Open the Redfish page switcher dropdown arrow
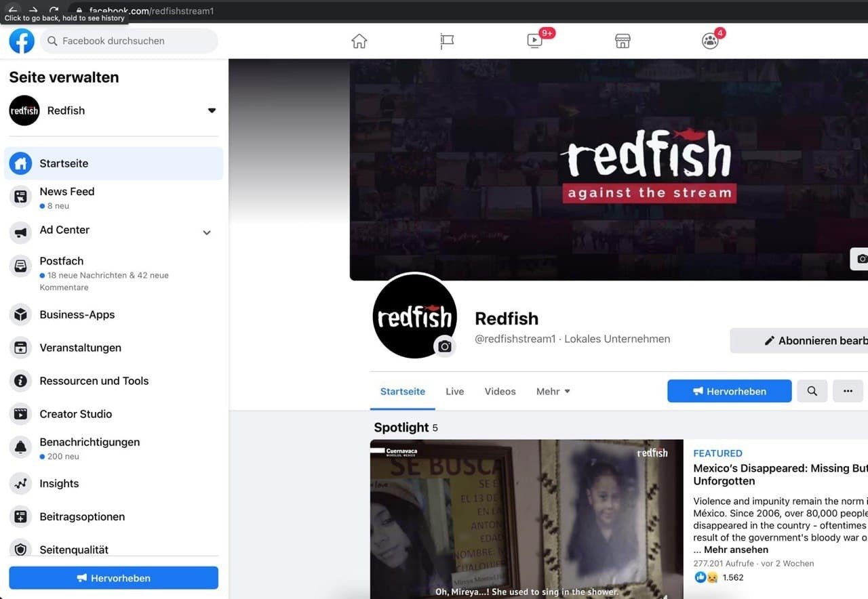This screenshot has width=868, height=599. point(212,110)
